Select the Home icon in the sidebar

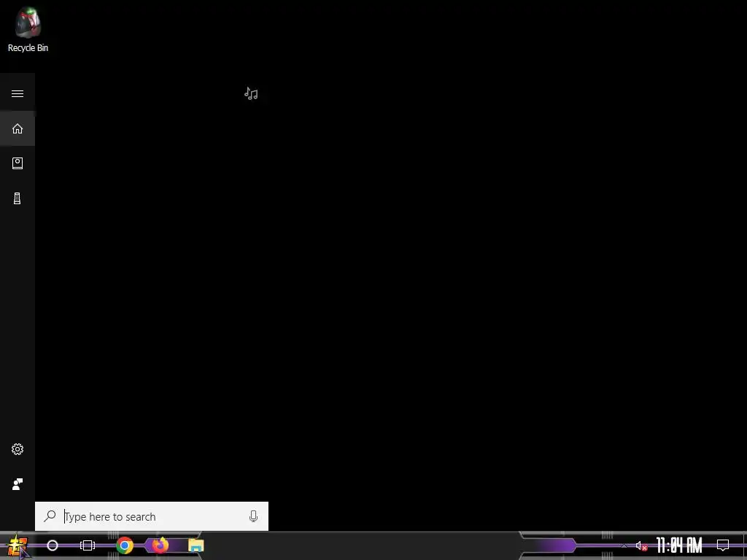click(18, 128)
